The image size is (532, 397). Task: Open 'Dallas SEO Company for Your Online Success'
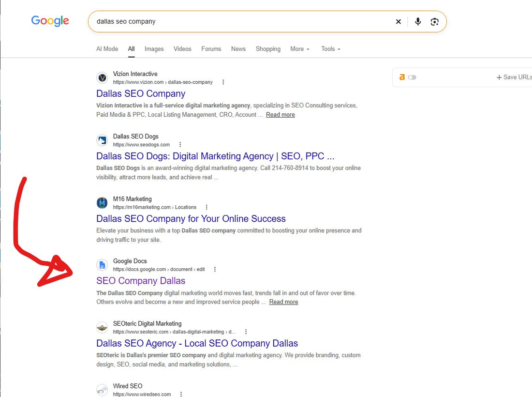191,219
